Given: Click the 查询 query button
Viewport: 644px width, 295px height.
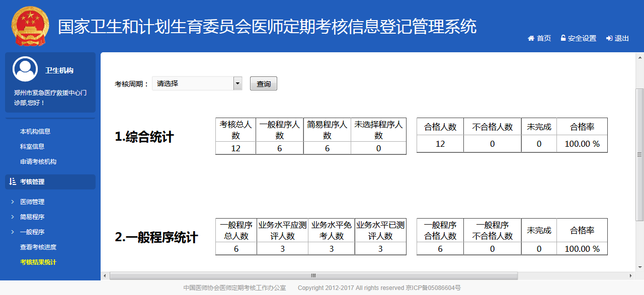Looking at the screenshot, I should [x=263, y=83].
